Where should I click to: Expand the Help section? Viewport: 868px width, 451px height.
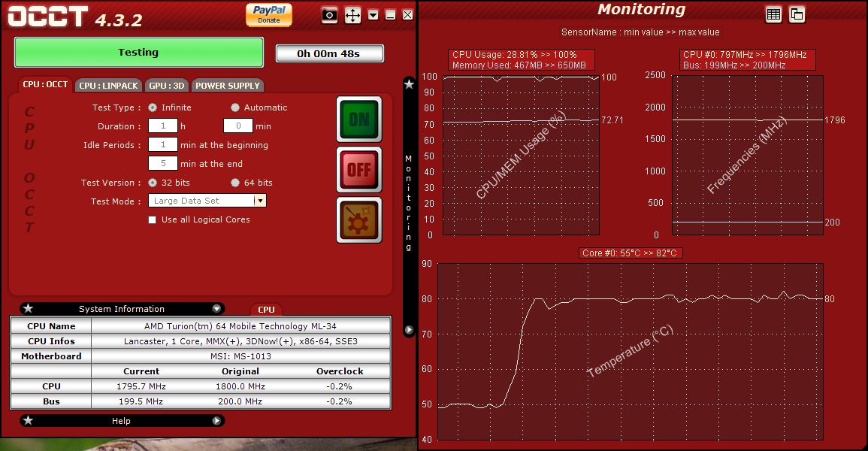tap(216, 421)
